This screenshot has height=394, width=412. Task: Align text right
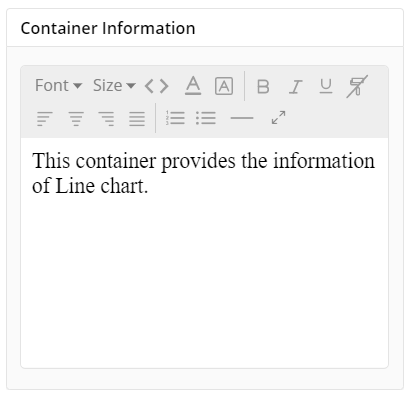pyautogui.click(x=106, y=118)
